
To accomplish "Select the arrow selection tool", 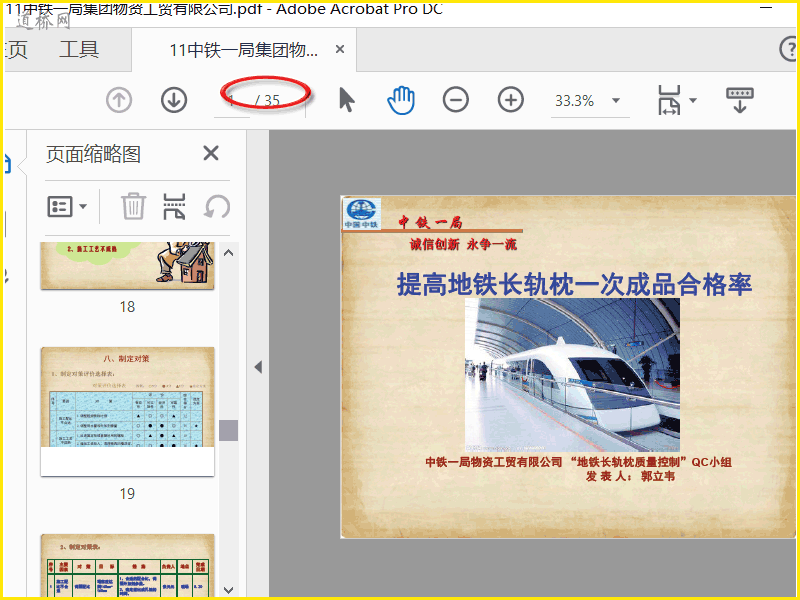I will point(346,99).
